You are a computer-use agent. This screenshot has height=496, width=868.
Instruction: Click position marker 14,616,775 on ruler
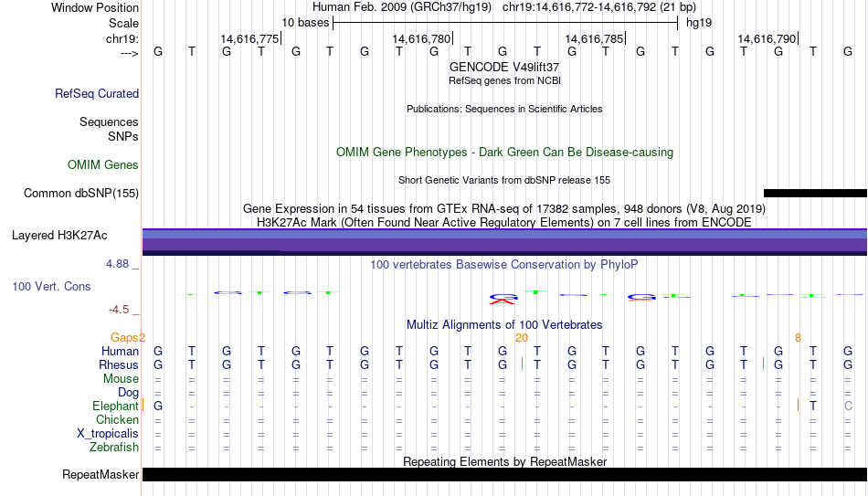(x=250, y=38)
